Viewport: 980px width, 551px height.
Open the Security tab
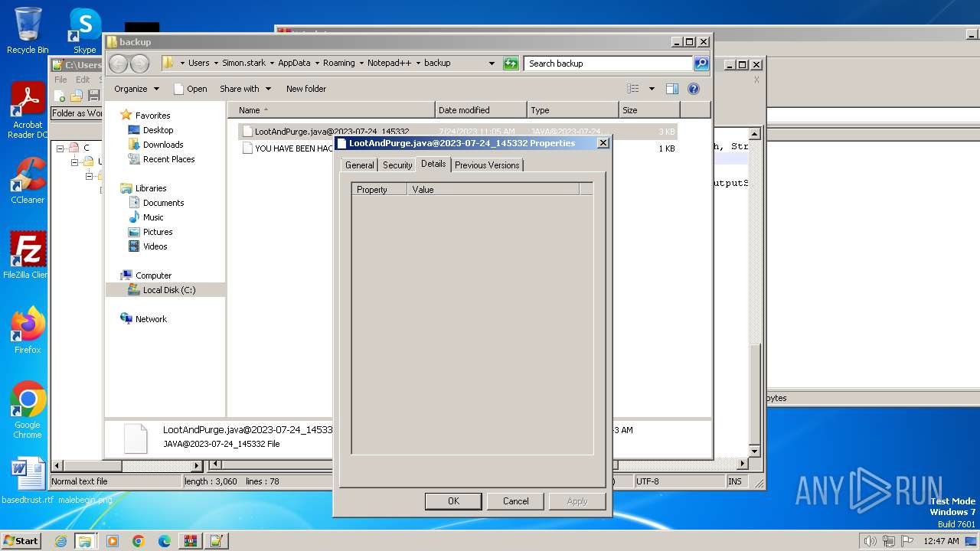[x=397, y=165]
